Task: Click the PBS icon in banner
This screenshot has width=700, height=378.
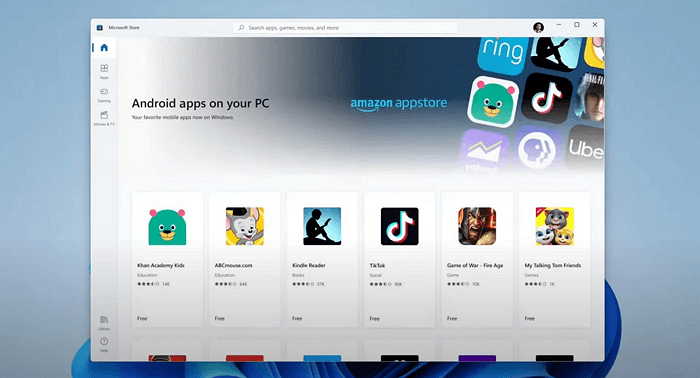Action: 538,150
